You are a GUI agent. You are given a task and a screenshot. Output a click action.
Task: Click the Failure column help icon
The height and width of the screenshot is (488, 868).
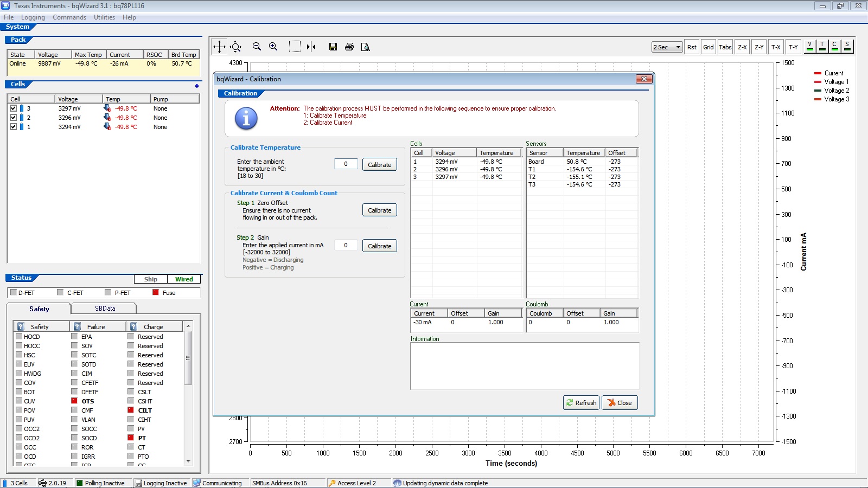pos(77,326)
